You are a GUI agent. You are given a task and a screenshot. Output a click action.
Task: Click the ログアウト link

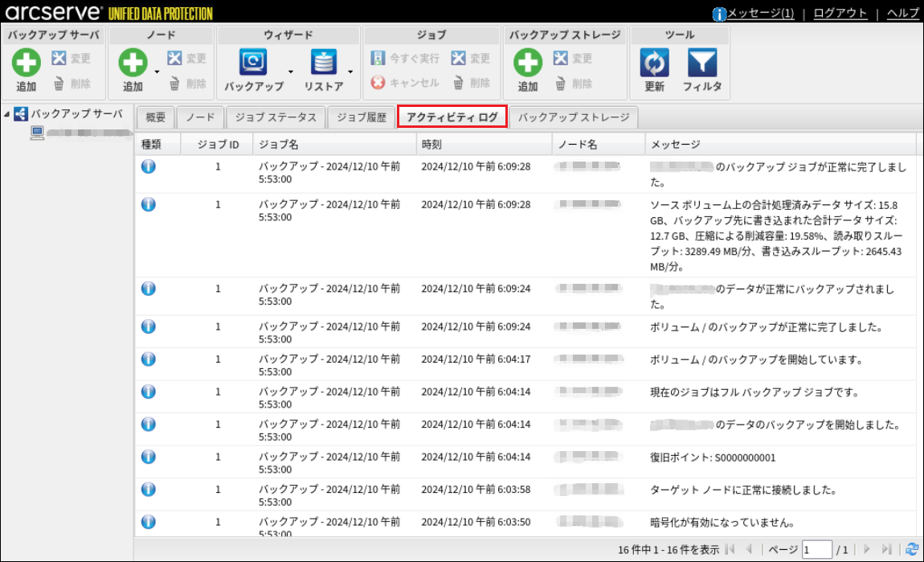coord(840,14)
